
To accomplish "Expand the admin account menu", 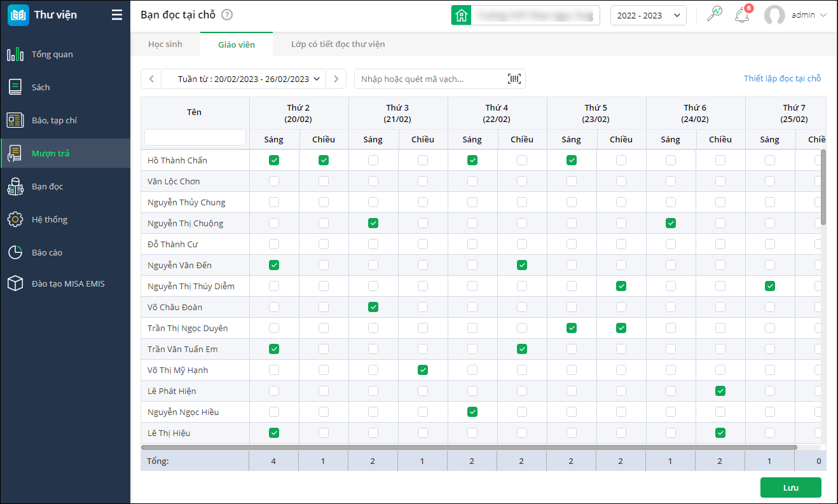I will pyautogui.click(x=795, y=15).
